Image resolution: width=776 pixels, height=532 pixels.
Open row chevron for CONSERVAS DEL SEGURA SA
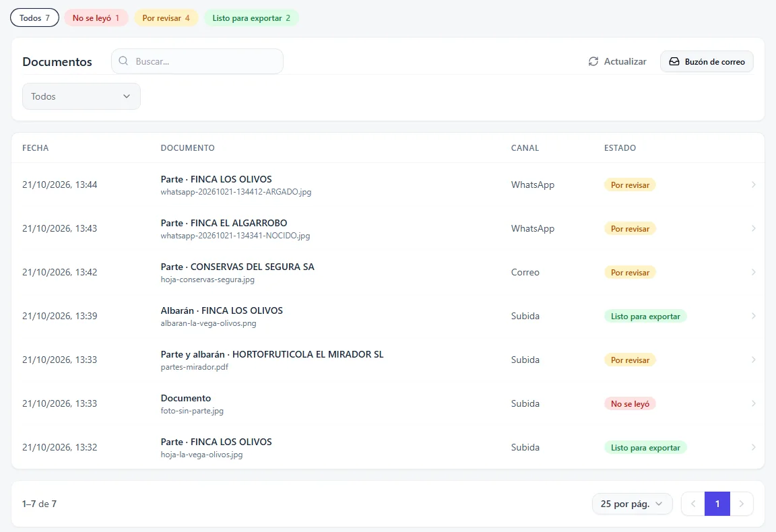point(753,272)
